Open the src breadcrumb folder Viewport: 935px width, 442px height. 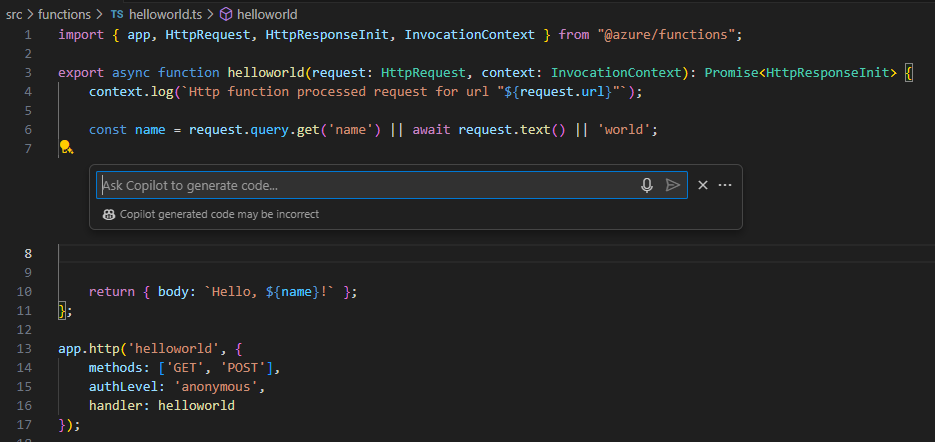pos(14,15)
